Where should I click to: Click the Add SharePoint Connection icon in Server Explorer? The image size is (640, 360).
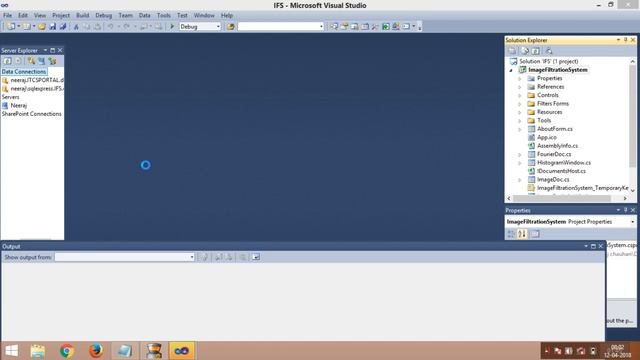52,61
